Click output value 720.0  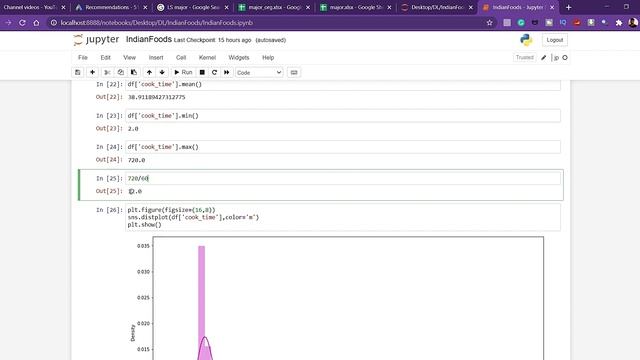[136, 160]
